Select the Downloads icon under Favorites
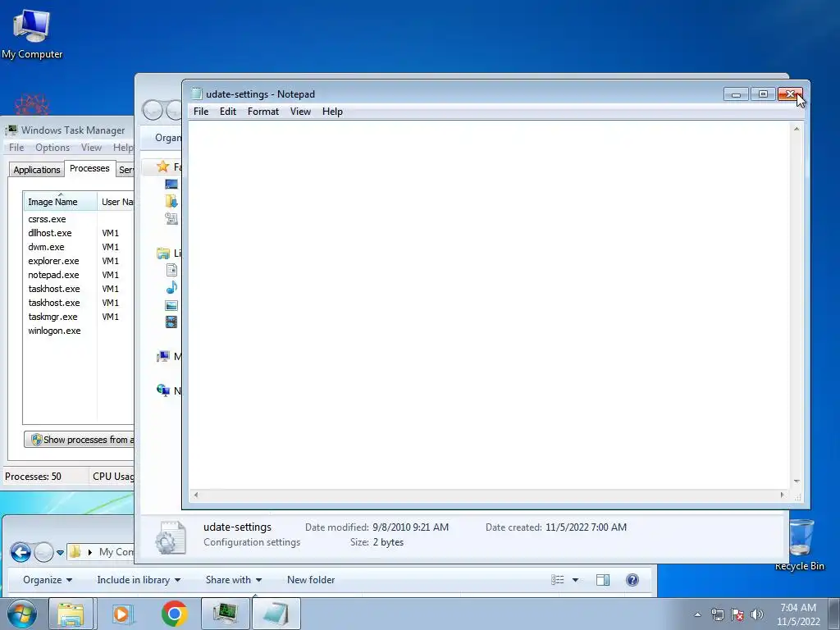 (171, 201)
